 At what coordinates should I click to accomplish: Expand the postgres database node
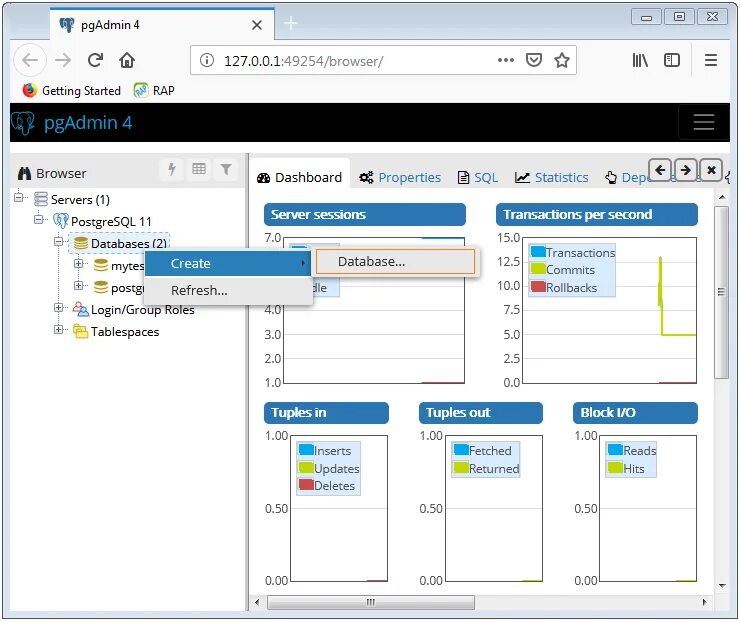coord(78,286)
